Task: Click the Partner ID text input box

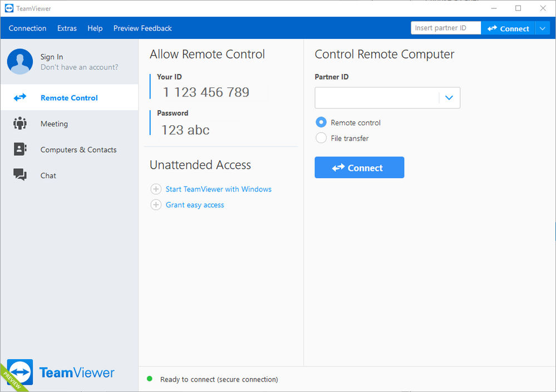Action: tap(377, 97)
